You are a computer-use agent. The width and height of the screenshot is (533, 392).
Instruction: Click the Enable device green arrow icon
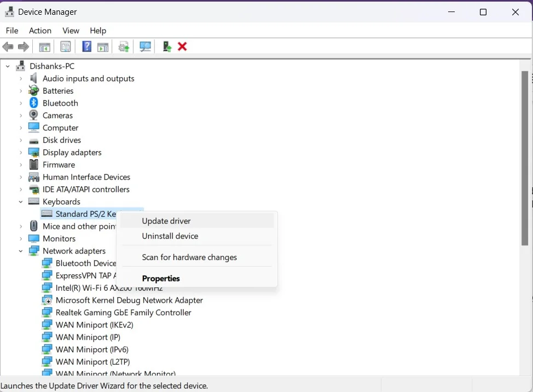[x=167, y=47]
